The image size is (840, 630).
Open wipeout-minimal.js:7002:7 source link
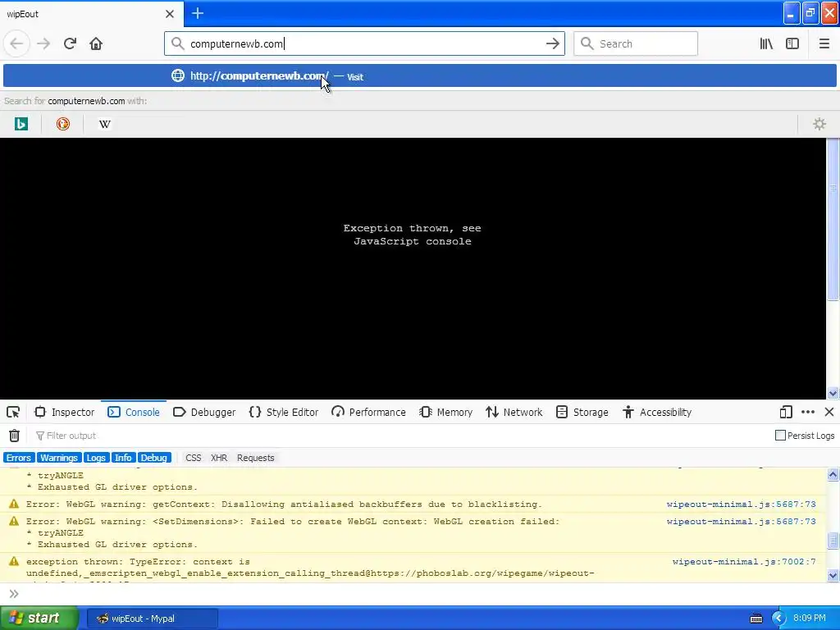(744, 561)
